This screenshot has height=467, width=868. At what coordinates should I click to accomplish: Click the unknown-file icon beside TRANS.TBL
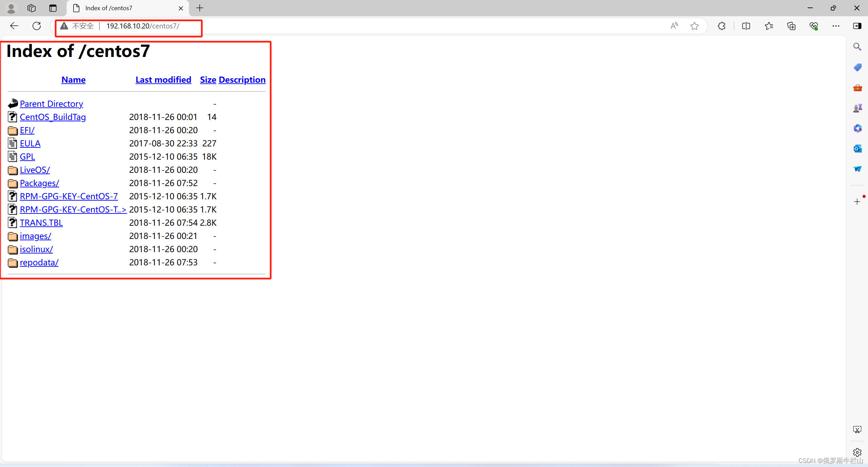[x=13, y=223]
